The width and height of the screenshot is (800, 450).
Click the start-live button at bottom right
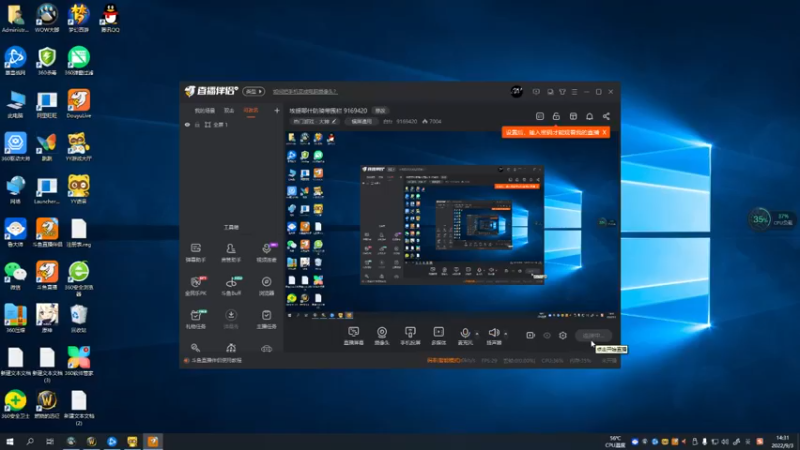tap(593, 335)
